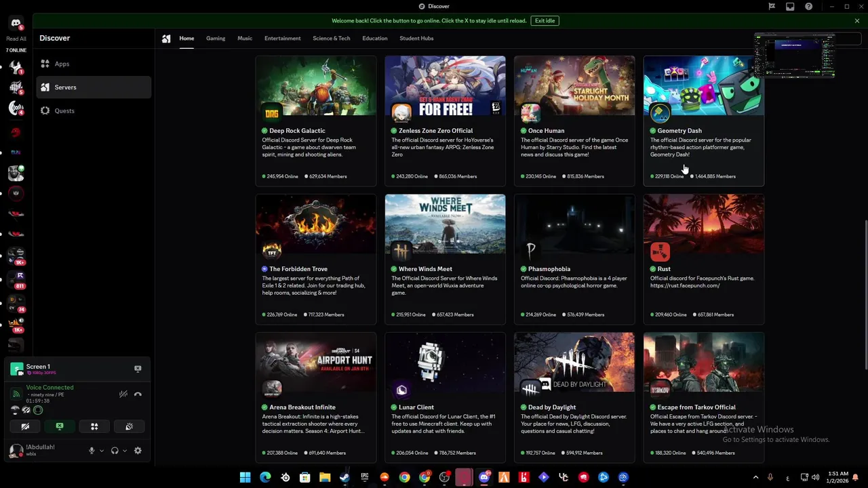868x488 pixels.
Task: Switch to the Music tab
Action: pyautogui.click(x=245, y=39)
